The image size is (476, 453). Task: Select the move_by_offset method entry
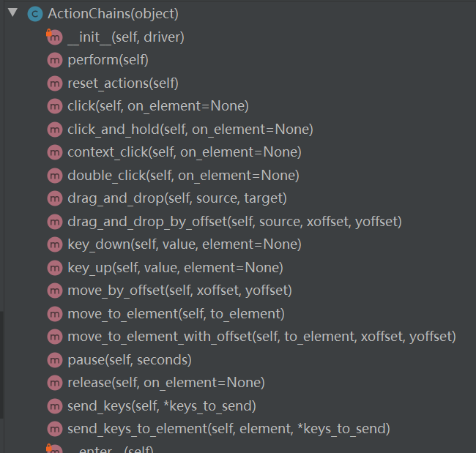click(x=179, y=291)
